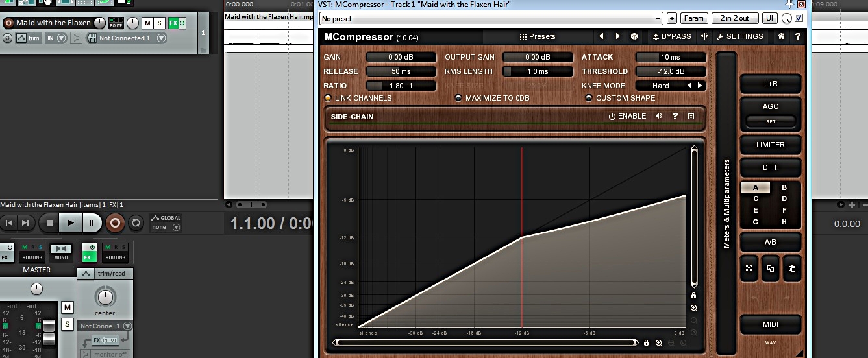868x358 pixels.
Task: Click the side-chain help question mark
Action: pos(675,117)
